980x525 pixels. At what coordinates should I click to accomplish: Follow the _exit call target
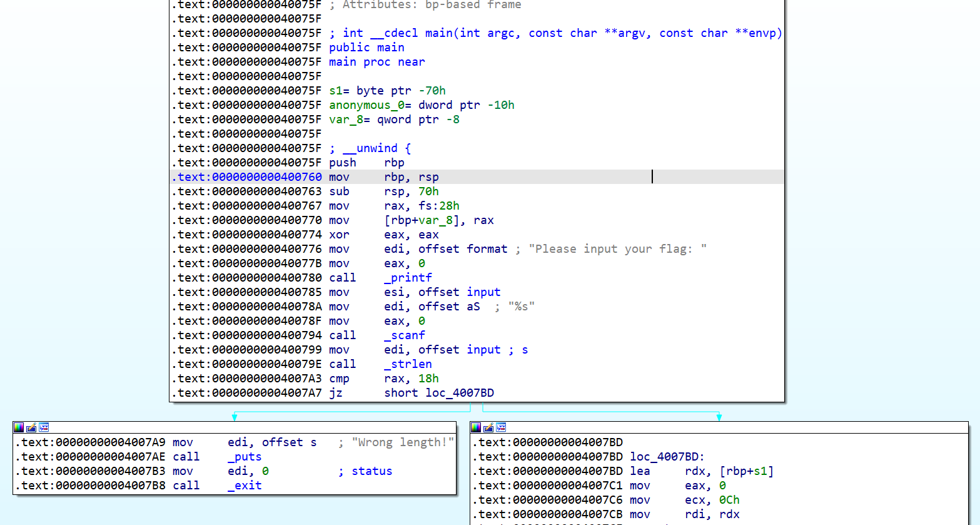[x=245, y=486]
